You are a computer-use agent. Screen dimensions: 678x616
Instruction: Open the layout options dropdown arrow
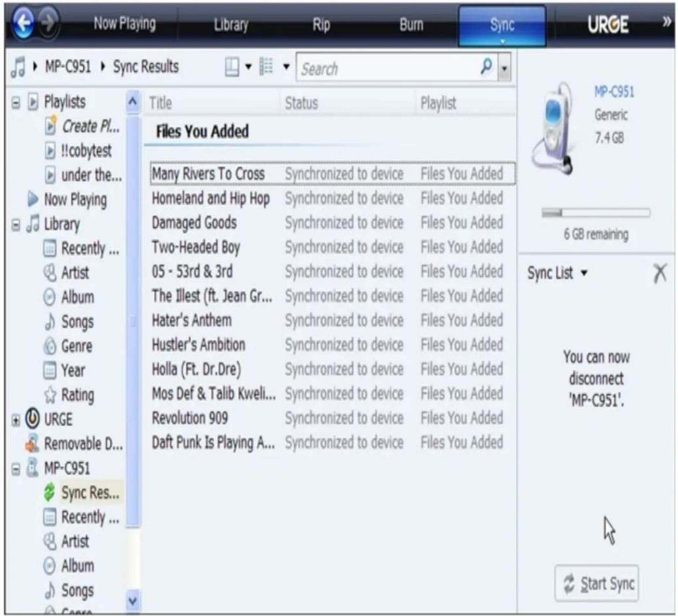coord(248,67)
